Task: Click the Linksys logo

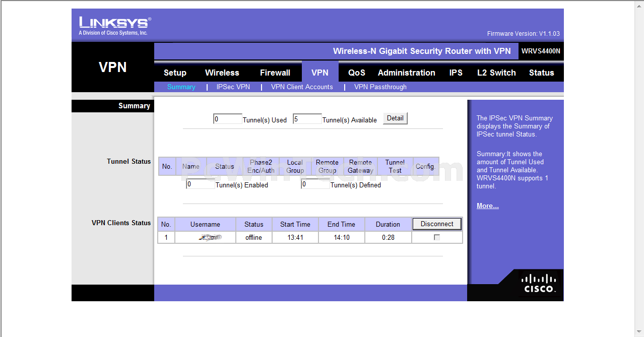Action: click(x=115, y=26)
